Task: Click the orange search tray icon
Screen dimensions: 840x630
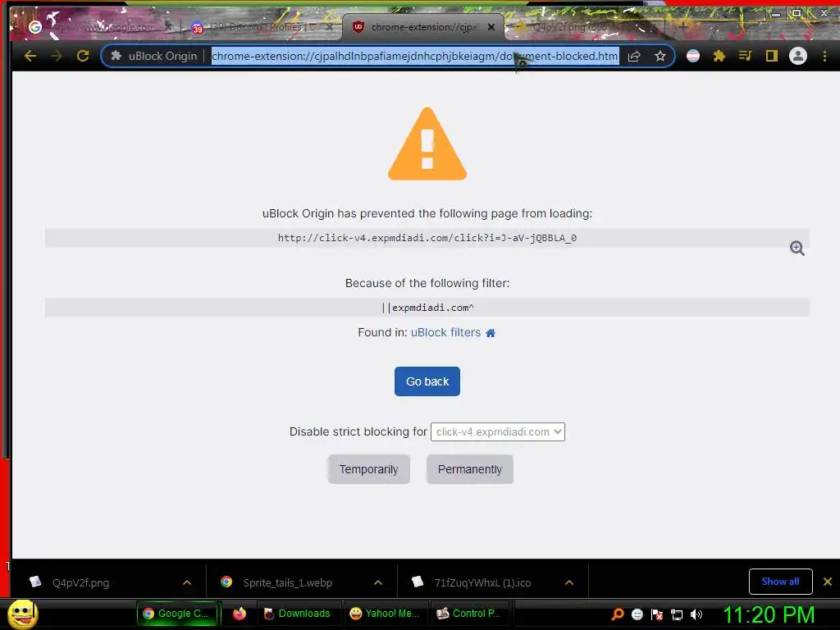Action: tap(618, 614)
